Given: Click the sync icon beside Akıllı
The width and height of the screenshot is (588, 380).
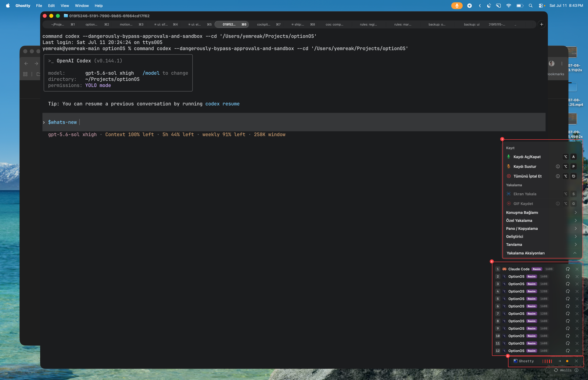Looking at the screenshot, I should point(556,370).
